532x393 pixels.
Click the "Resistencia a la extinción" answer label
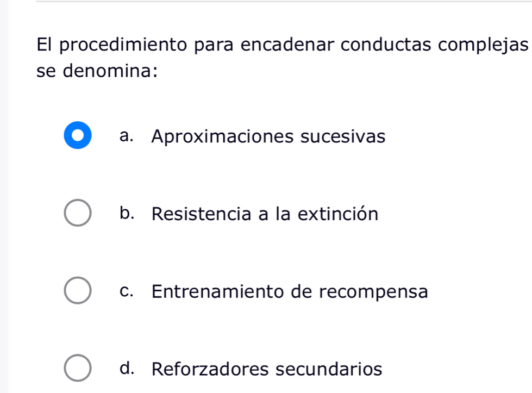point(265,214)
